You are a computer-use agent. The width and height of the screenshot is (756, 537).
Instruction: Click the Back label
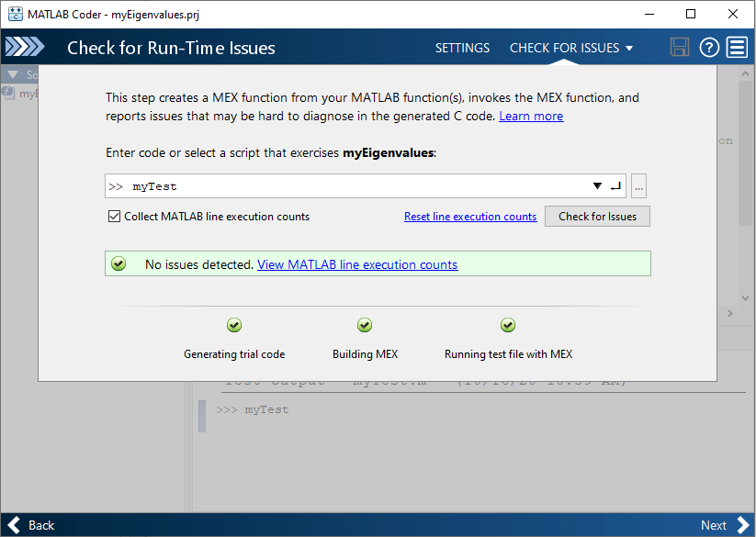tap(41, 525)
